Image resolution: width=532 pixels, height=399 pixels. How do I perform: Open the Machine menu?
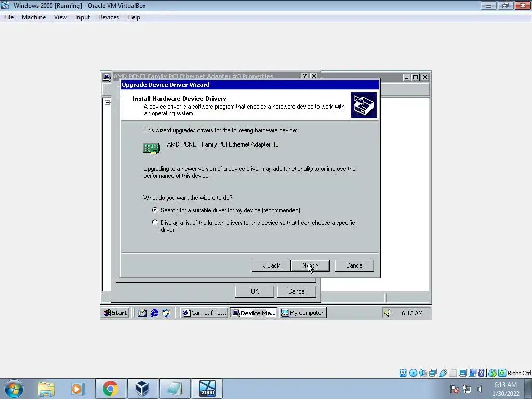tap(34, 17)
